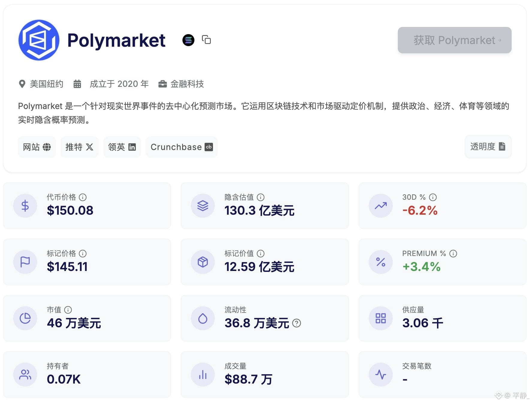
Task: Click the Polymarket logo
Action: click(39, 40)
